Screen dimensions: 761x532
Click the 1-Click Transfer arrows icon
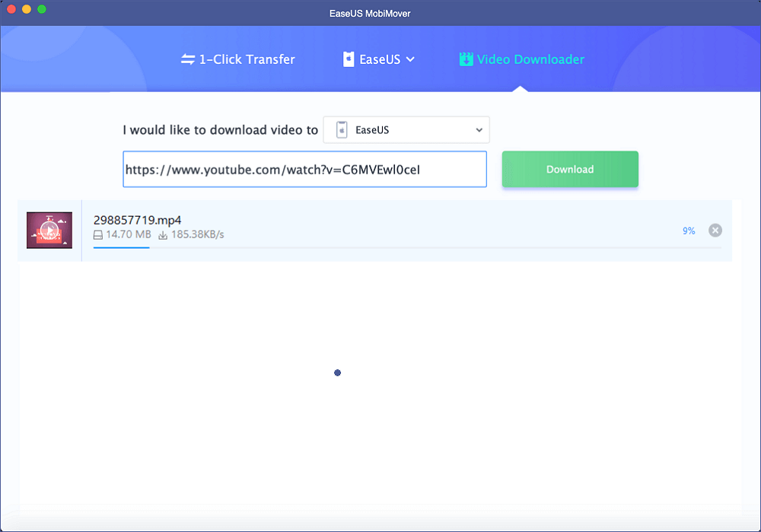pos(188,59)
